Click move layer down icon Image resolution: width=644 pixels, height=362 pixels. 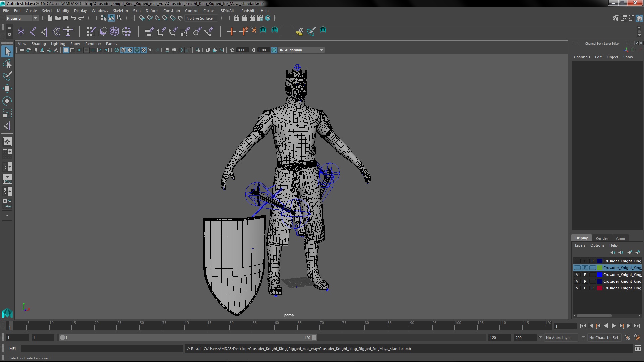tap(621, 252)
